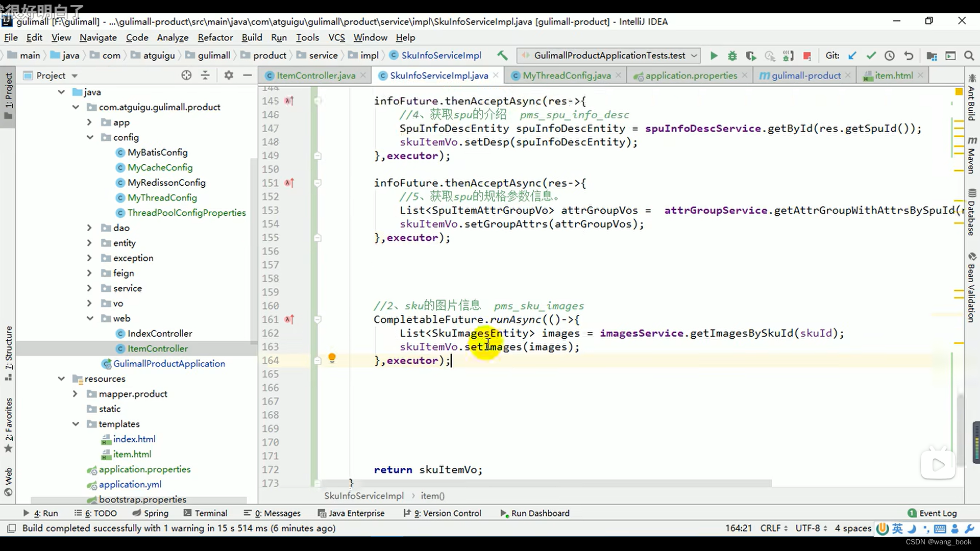This screenshot has width=980, height=551.
Task: Toggle the Favorites tool window
Action: [8, 424]
